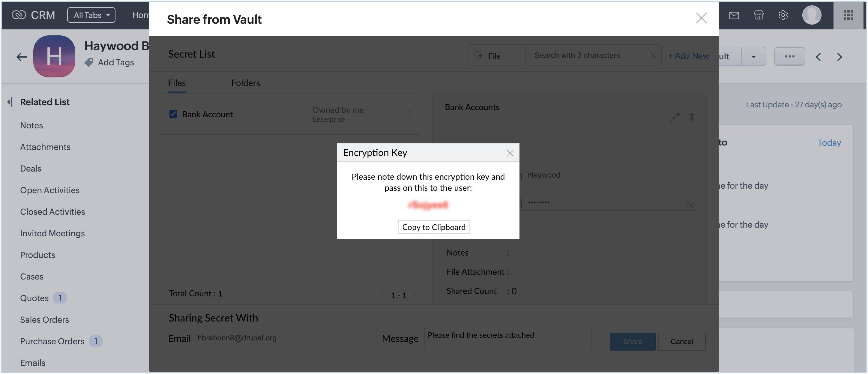The image size is (868, 374).
Task: Click into the Message text field
Action: coord(507,338)
